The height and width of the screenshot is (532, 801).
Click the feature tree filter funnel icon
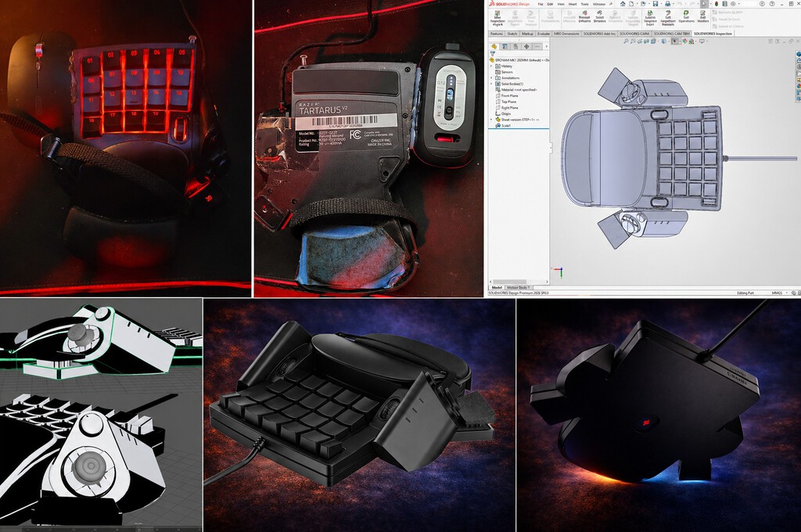493,53
